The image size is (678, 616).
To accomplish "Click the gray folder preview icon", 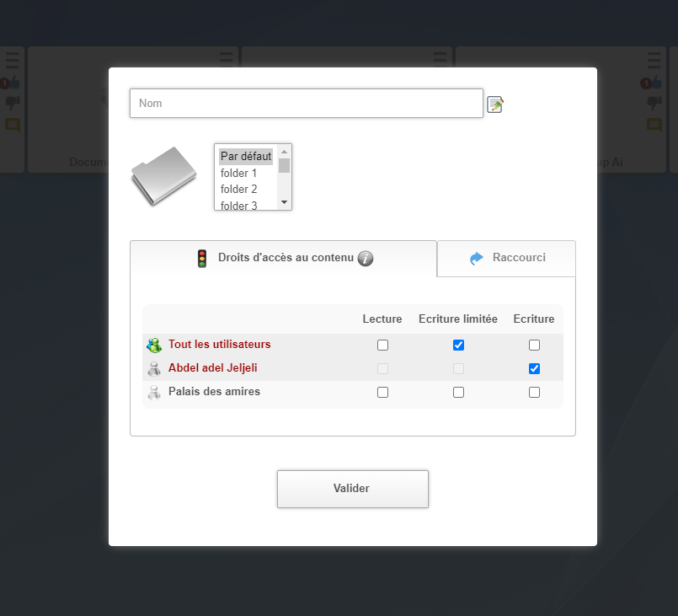I will click(163, 175).
